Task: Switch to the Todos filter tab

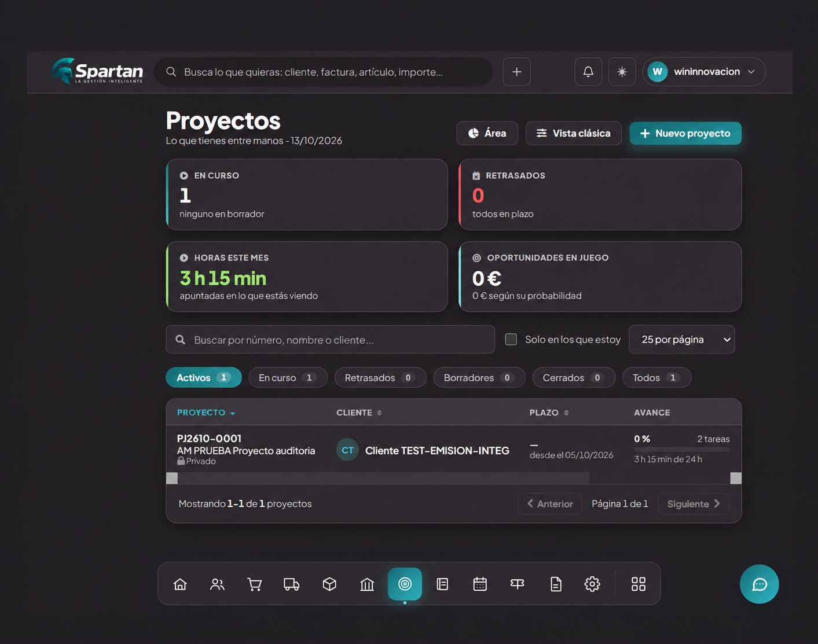Action: (657, 377)
